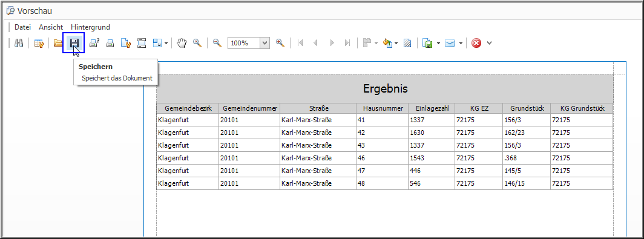Screen dimensions: 644x239
Task: Click the zoom out magnifier icon
Action: 217,43
